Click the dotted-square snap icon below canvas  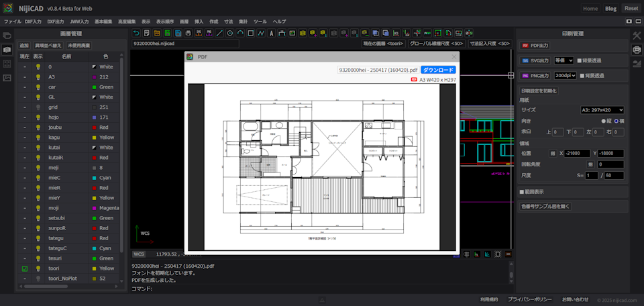point(498,254)
